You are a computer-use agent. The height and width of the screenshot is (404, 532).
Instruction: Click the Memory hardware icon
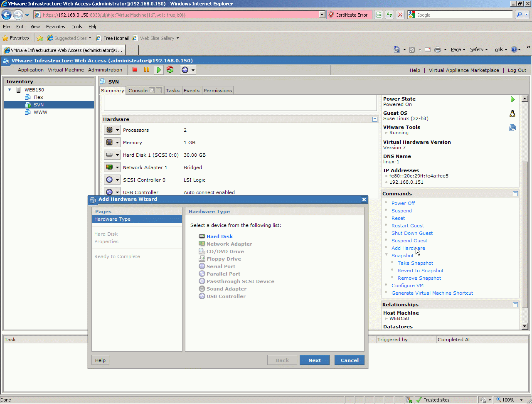[109, 143]
